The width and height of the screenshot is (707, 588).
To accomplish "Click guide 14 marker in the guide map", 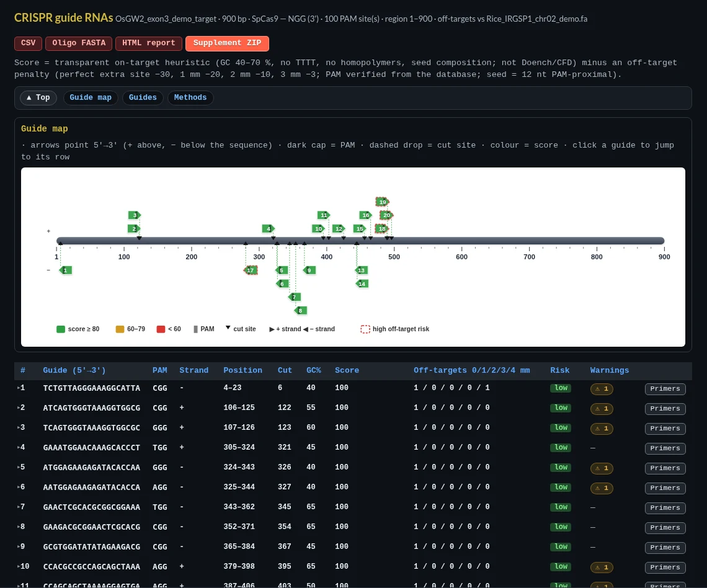I will (362, 283).
